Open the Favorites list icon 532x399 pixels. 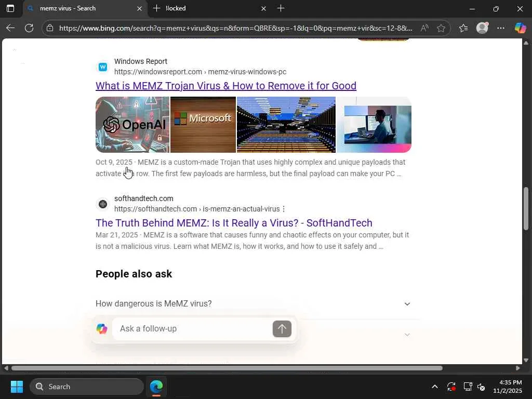[463, 28]
